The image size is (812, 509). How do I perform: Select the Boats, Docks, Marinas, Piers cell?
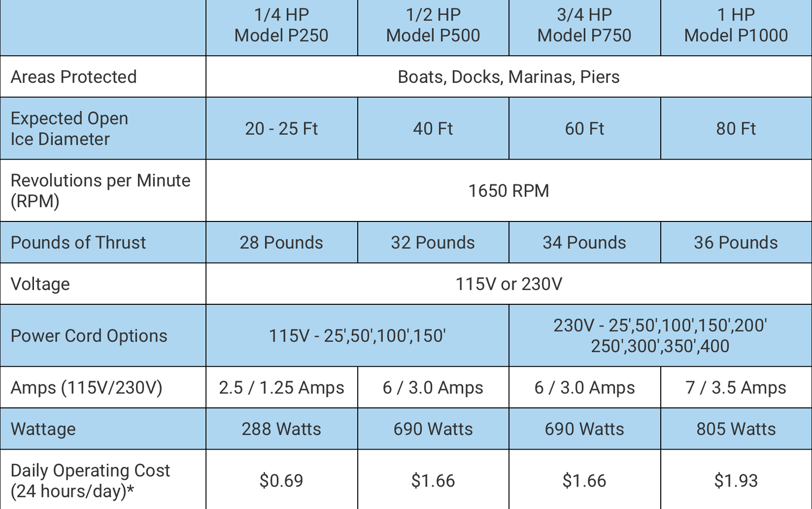(509, 77)
